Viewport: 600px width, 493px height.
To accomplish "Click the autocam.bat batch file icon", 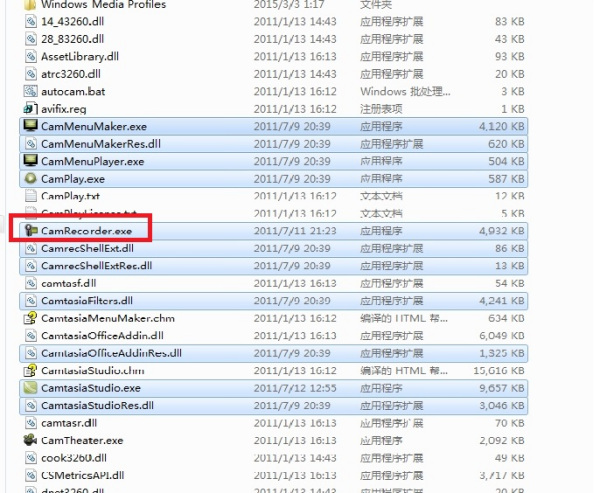I will (x=31, y=91).
